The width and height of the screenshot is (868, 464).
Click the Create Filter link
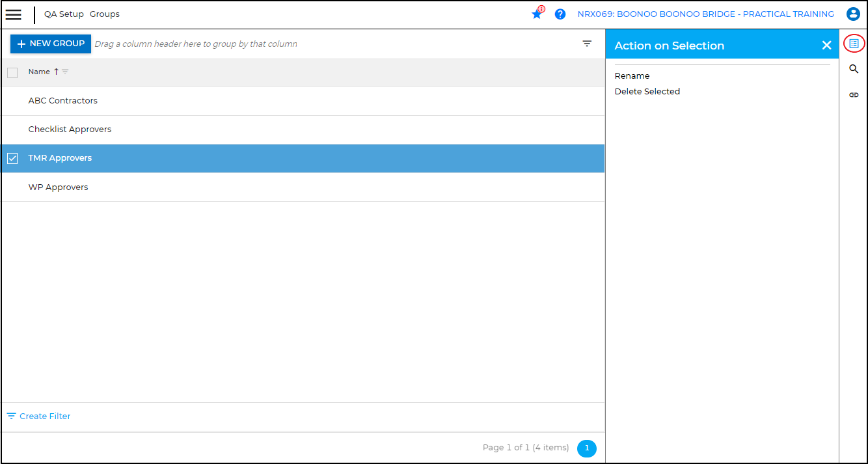click(44, 416)
